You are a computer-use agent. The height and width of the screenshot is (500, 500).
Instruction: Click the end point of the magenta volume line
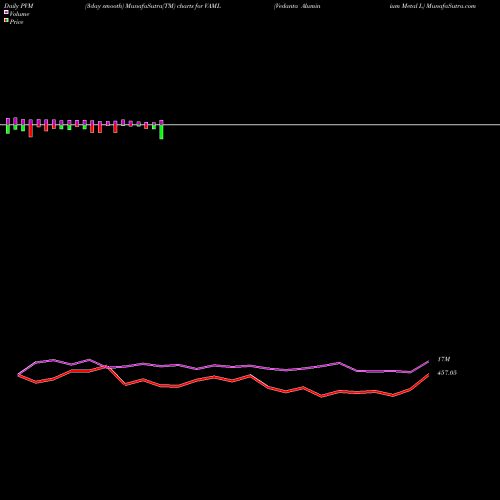[x=428, y=361]
